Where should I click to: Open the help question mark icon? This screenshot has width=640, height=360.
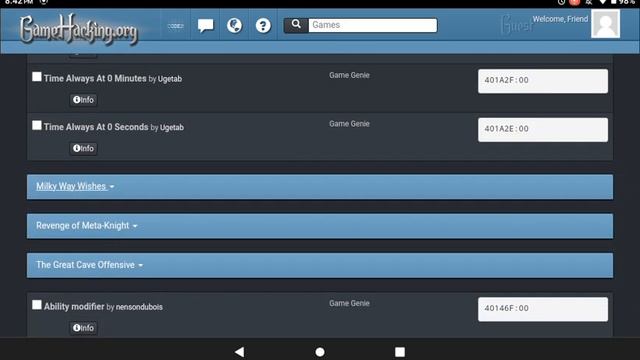point(263,26)
